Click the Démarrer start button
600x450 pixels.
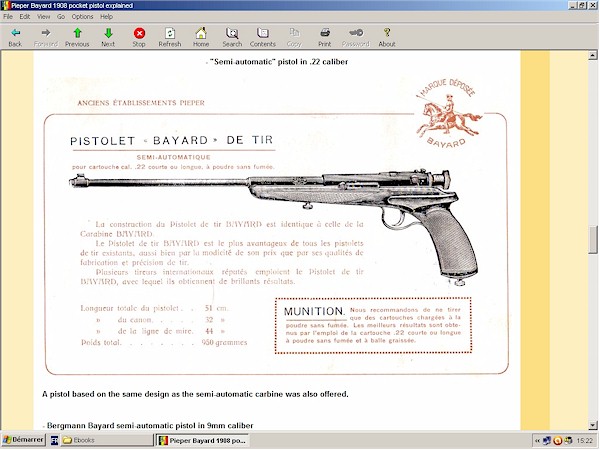click(x=23, y=440)
